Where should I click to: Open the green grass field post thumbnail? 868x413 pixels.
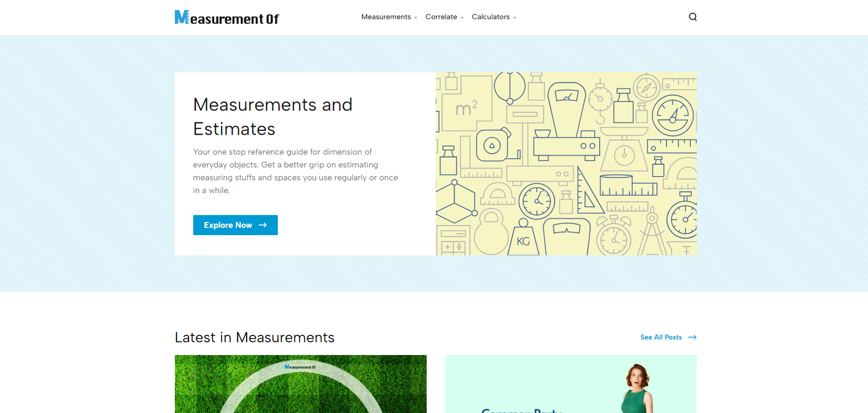300,384
